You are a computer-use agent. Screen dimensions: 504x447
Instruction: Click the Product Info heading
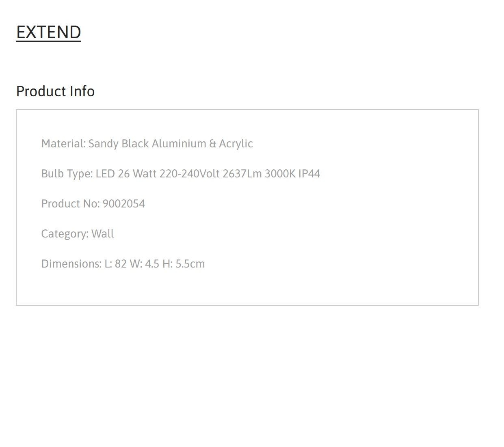coord(55,91)
